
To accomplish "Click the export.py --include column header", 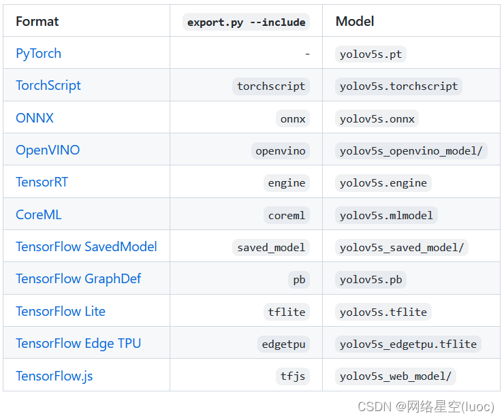I will click(x=246, y=22).
